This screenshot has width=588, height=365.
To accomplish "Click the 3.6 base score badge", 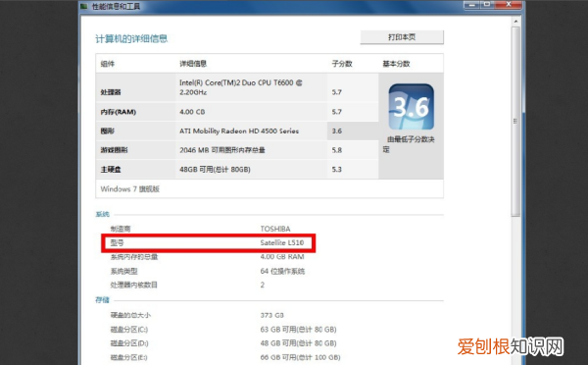I will tap(411, 107).
